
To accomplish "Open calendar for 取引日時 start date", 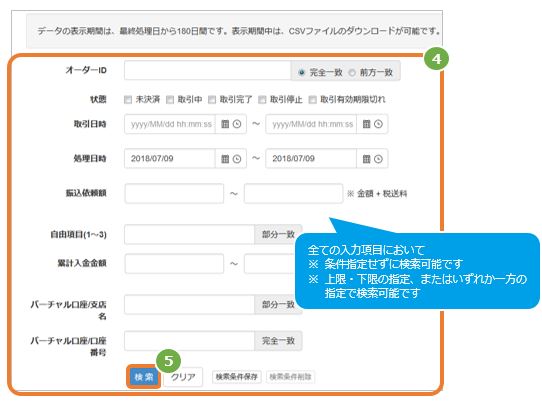I will pyautogui.click(x=225, y=124).
